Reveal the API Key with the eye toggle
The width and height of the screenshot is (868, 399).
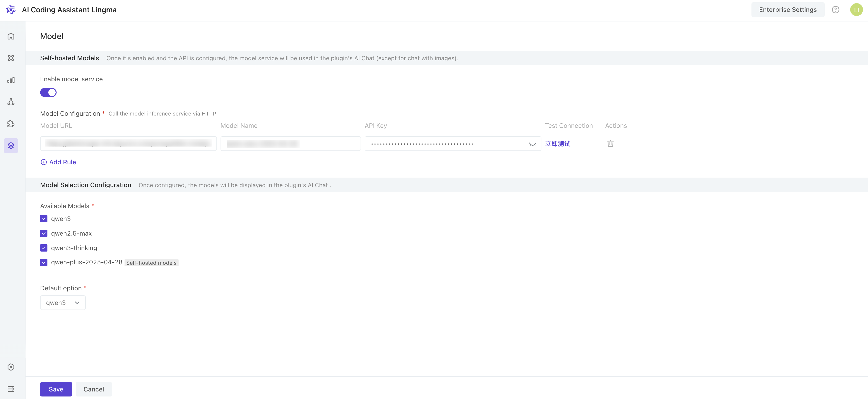point(532,144)
